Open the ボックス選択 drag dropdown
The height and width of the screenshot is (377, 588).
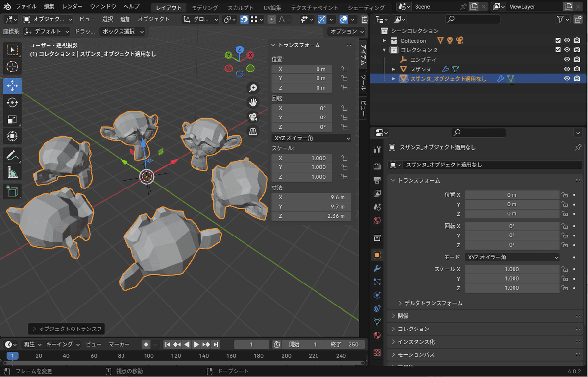pos(122,31)
